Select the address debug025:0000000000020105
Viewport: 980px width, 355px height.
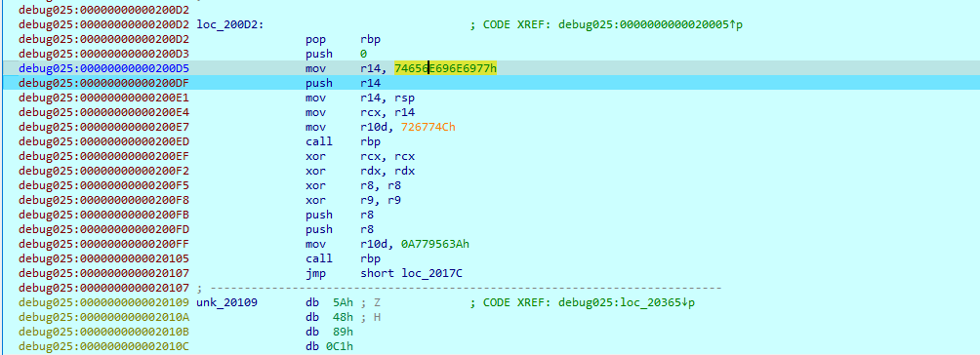103,258
